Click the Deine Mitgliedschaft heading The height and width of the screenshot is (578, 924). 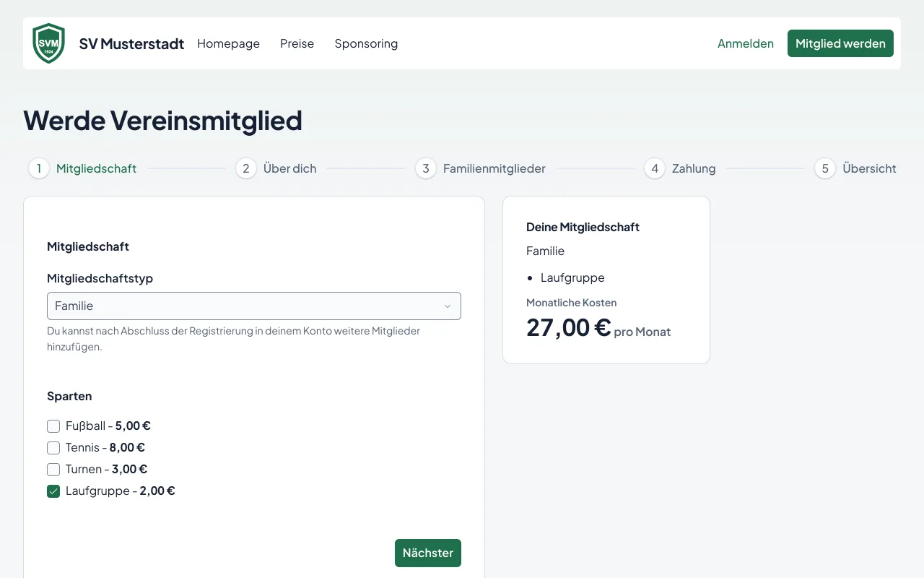(583, 227)
